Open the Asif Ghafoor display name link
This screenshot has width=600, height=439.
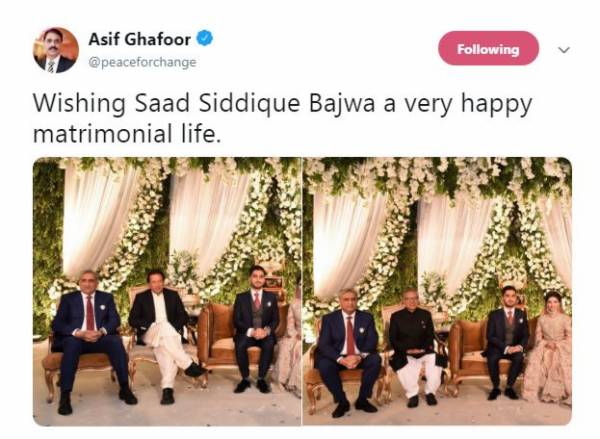(140, 39)
